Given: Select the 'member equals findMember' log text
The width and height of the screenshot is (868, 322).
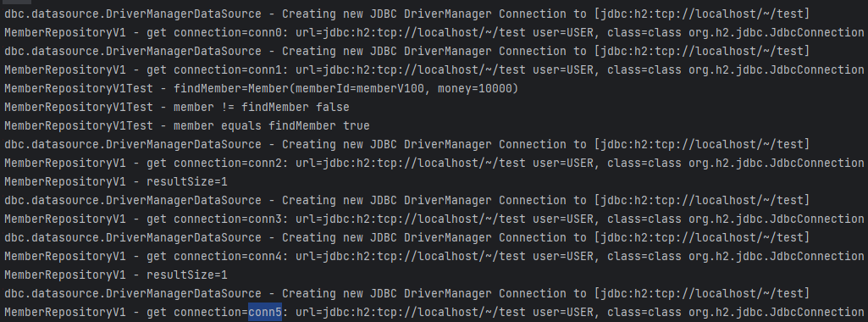Looking at the screenshot, I should [x=255, y=125].
